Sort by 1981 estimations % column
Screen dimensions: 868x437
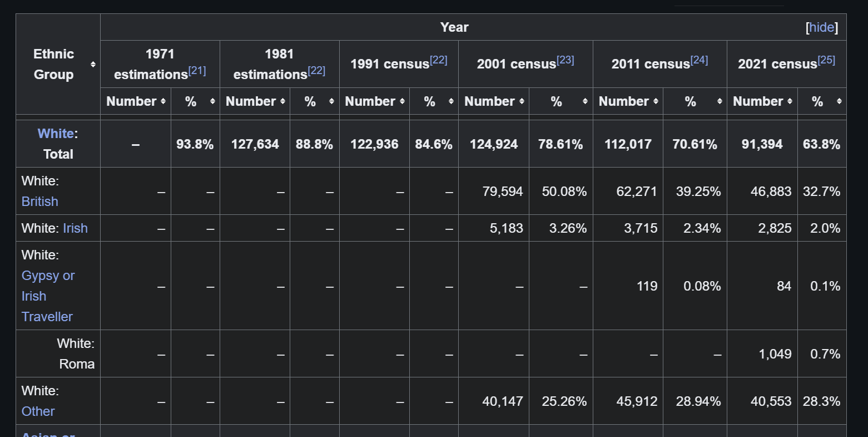pos(331,101)
